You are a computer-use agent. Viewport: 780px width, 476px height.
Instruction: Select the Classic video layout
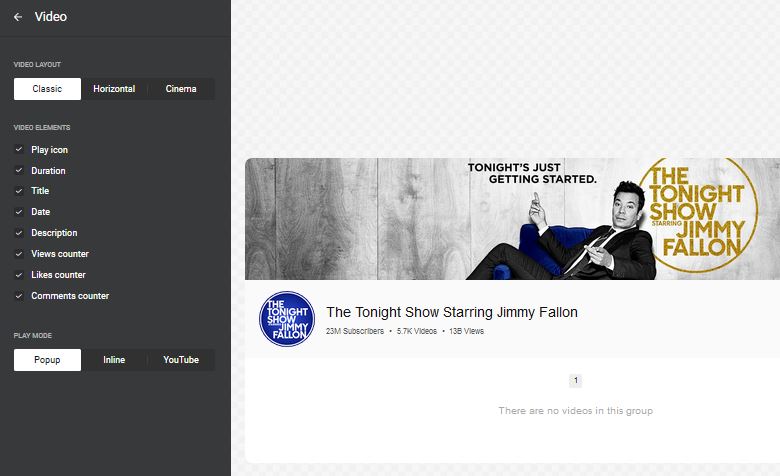[47, 89]
